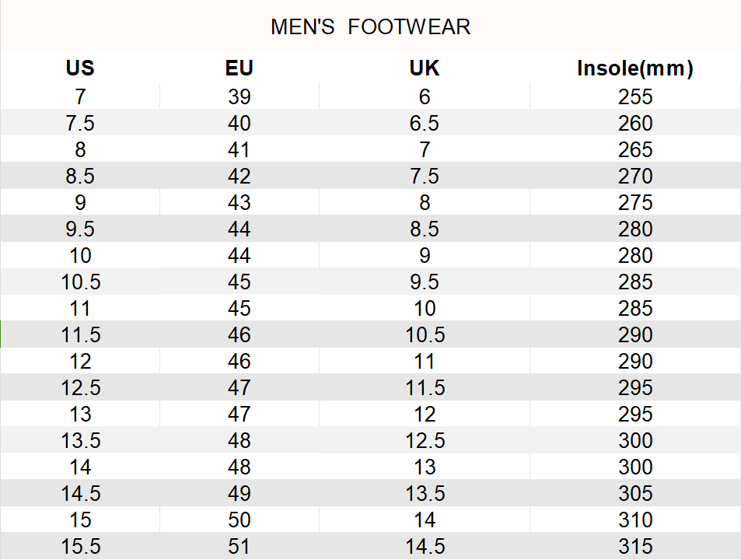Select US size 15.5 cell
Image resolution: width=741 pixels, height=560 pixels.
pos(80,547)
